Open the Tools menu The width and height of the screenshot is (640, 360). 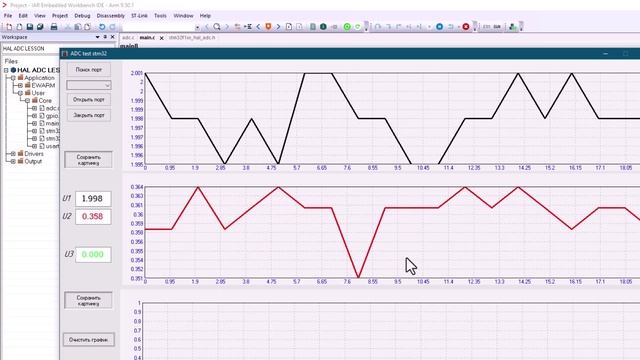click(x=160, y=16)
